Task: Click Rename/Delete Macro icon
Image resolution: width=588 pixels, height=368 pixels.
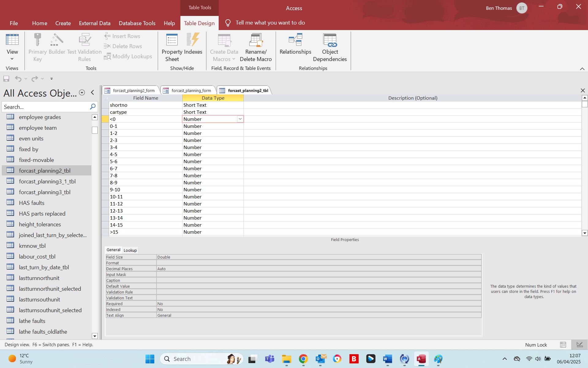Action: [x=255, y=40]
